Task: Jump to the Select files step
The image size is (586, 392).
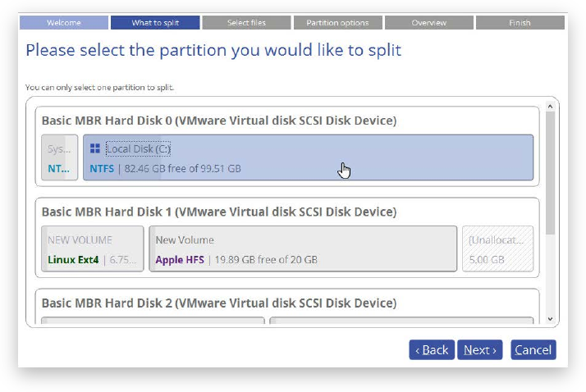Action: pos(246,23)
